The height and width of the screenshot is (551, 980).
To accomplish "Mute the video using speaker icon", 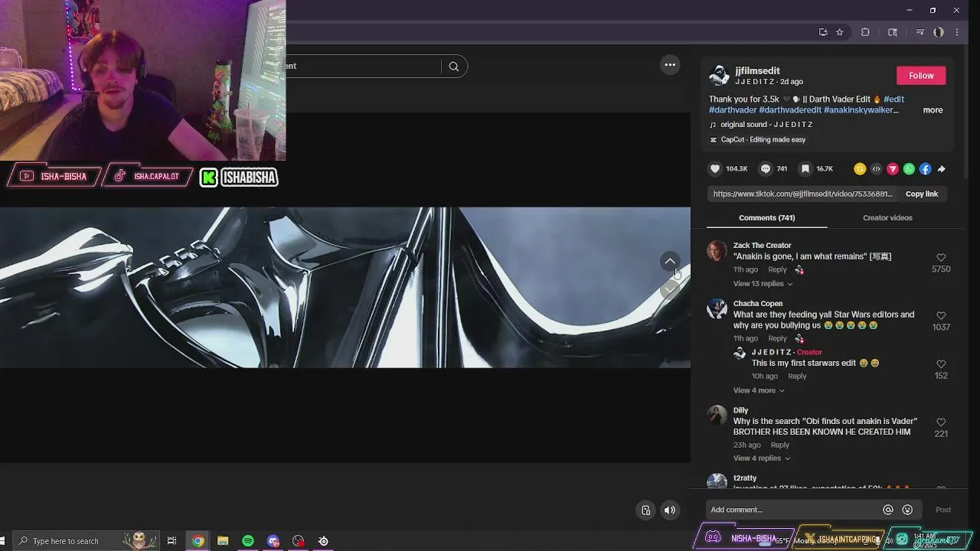I will click(x=670, y=510).
